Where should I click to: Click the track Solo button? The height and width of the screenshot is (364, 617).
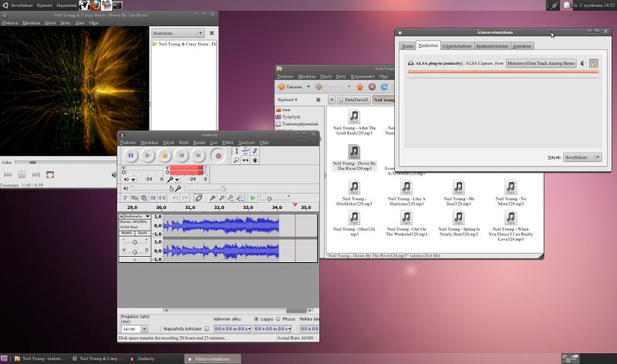point(143,233)
